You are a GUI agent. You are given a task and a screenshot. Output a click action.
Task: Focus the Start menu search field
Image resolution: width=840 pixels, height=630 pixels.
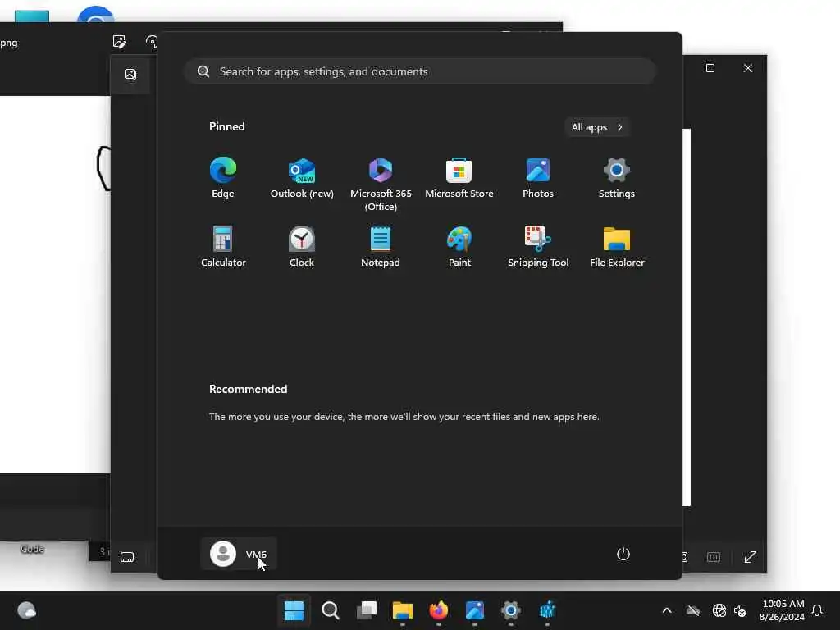point(421,71)
